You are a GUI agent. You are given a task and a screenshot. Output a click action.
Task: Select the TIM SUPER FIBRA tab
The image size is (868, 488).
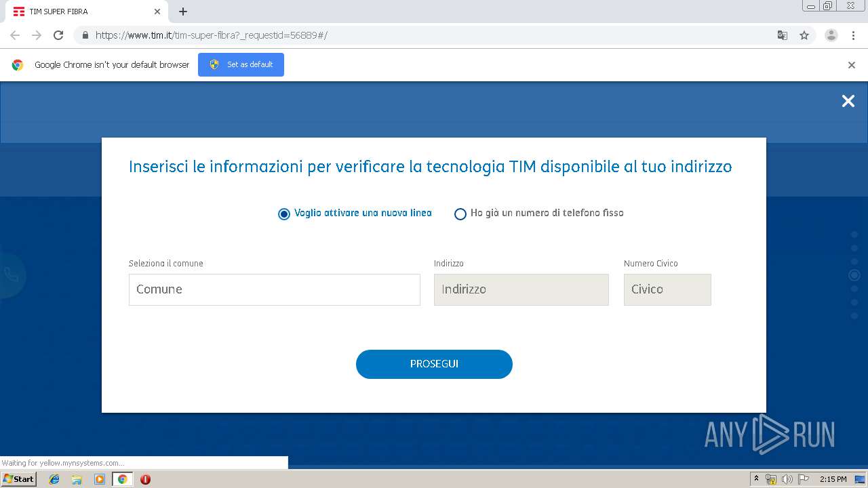pyautogui.click(x=86, y=12)
